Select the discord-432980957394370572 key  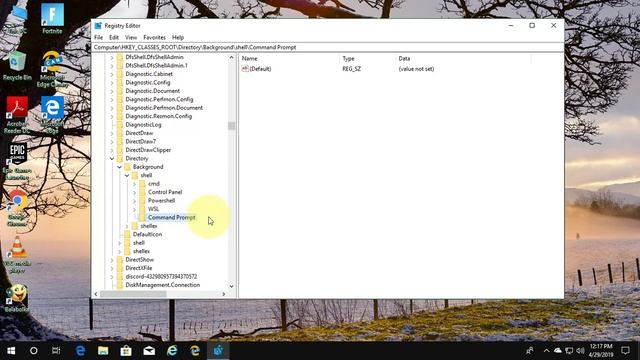(161, 277)
